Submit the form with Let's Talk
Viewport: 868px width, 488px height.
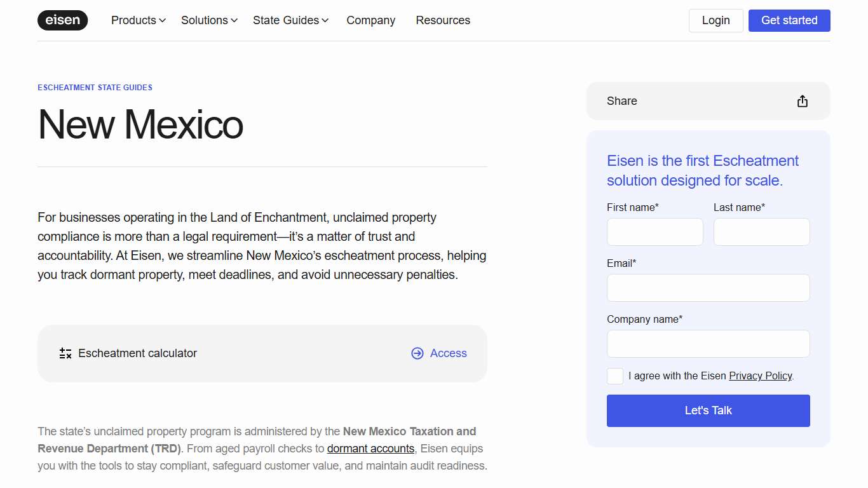(x=708, y=410)
